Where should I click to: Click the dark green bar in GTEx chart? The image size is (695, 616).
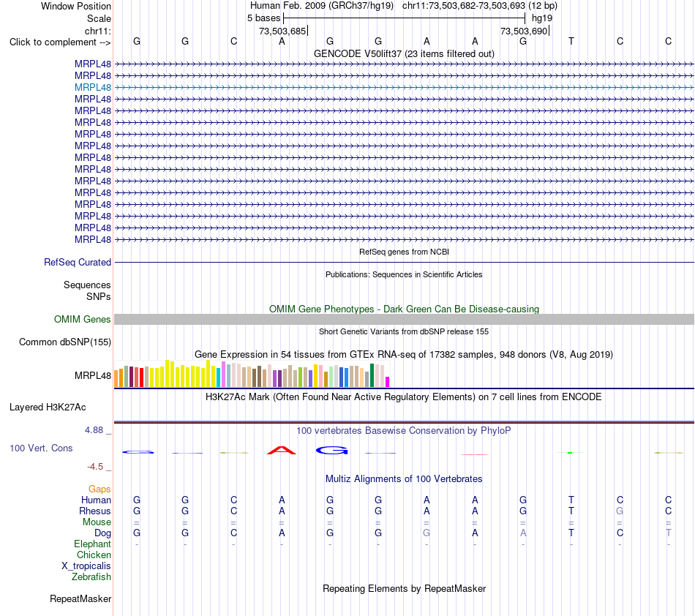(x=372, y=375)
